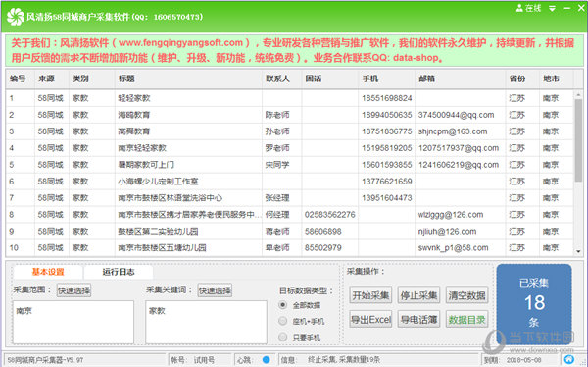This screenshot has width=588, height=367.
Task: Click landline 02583562276 cell
Action: click(329, 215)
